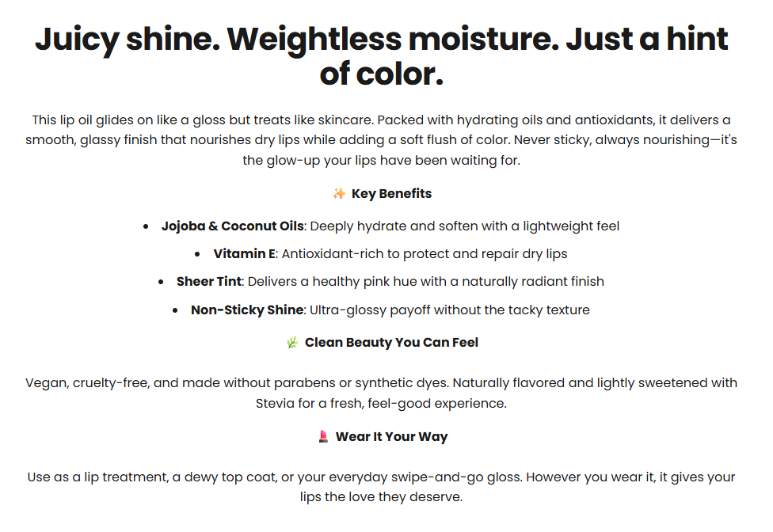Click the "of color." headline line
This screenshot has height=532, width=773.
point(381,74)
